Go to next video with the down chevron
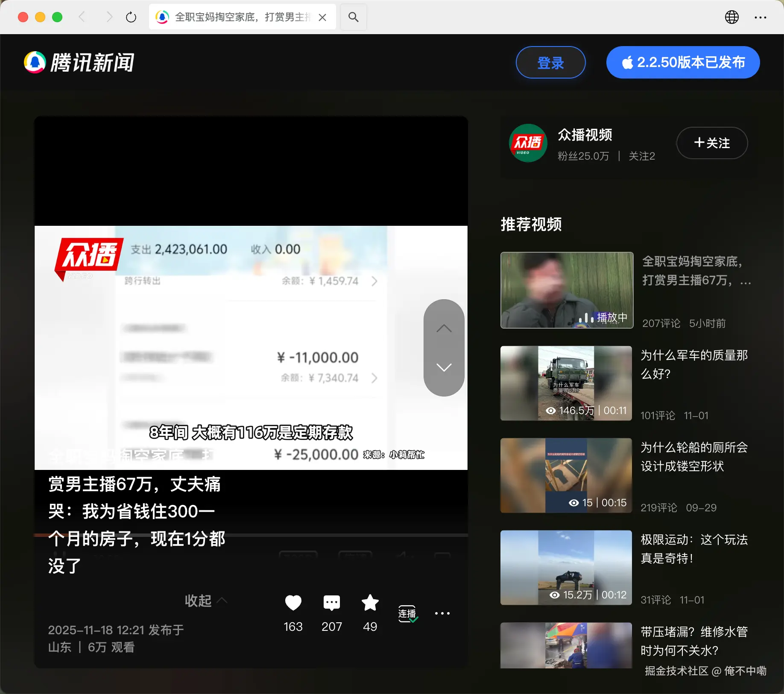 coord(444,368)
